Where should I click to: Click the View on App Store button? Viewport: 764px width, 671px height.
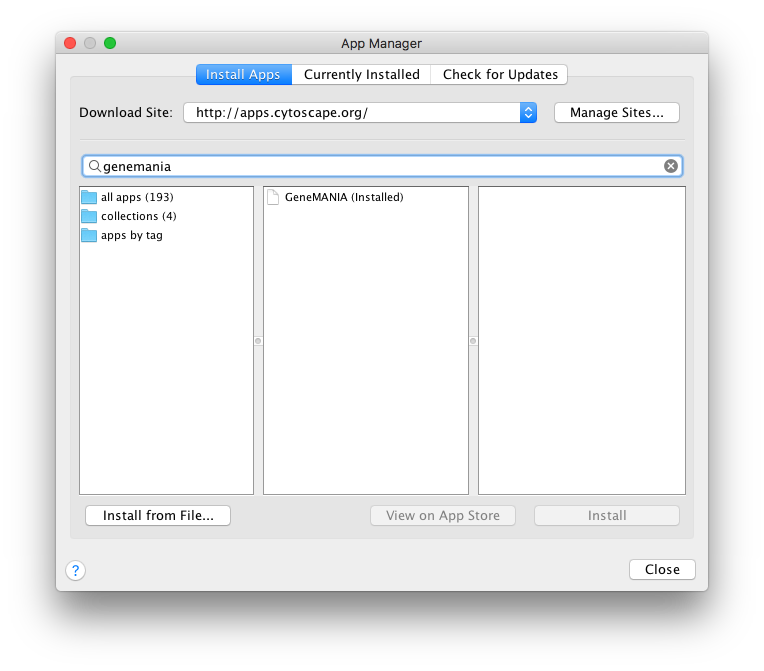point(442,516)
